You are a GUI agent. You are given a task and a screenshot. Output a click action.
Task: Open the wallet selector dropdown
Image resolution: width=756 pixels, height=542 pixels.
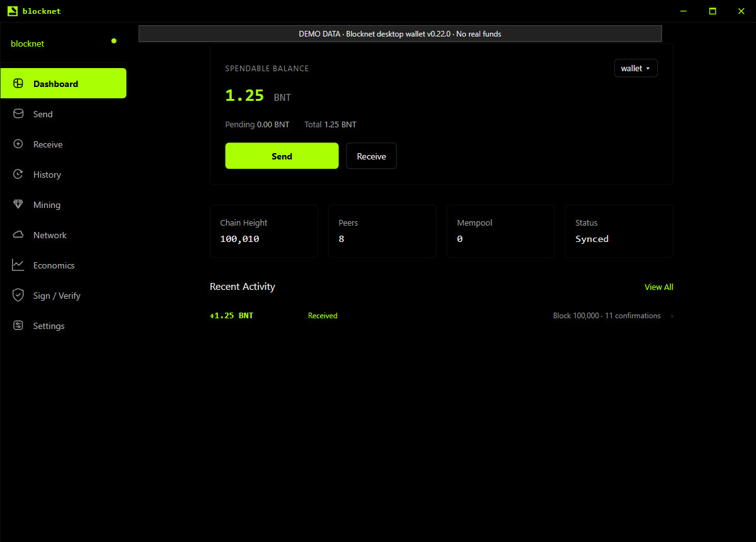tap(636, 68)
